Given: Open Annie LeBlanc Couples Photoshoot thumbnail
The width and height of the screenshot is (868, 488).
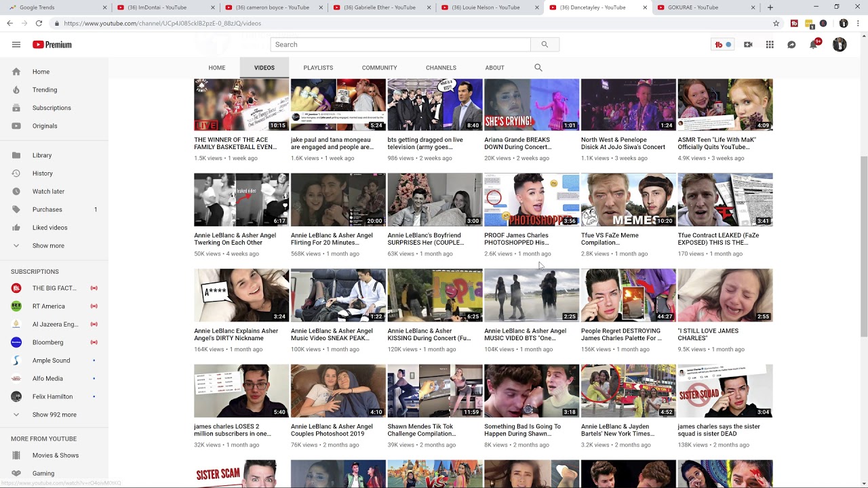Looking at the screenshot, I should pos(338,391).
